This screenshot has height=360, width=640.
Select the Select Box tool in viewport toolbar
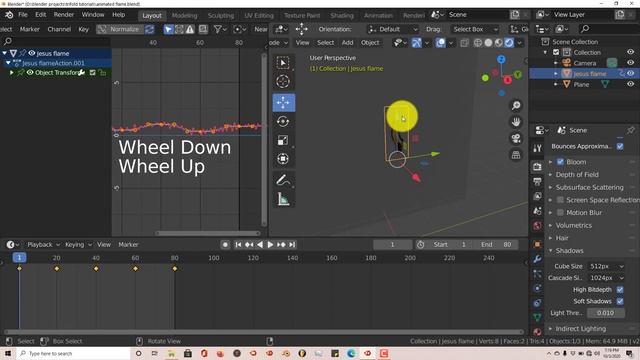pos(283,63)
